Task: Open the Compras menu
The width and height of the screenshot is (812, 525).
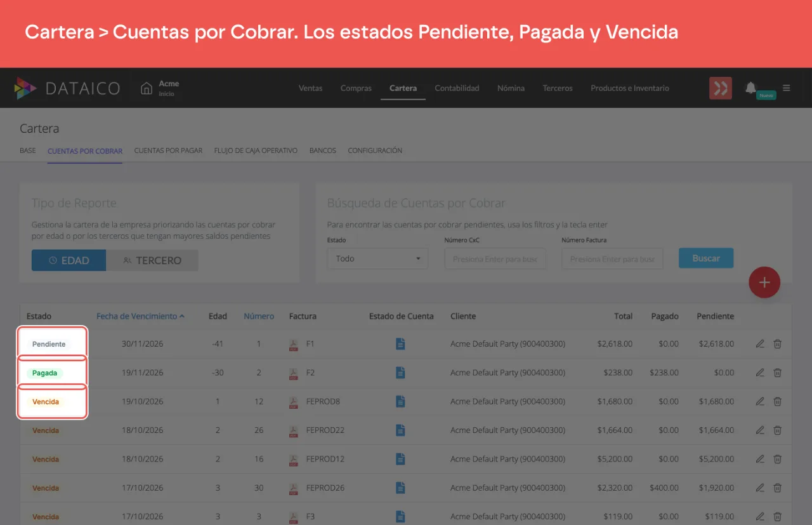Action: (356, 88)
